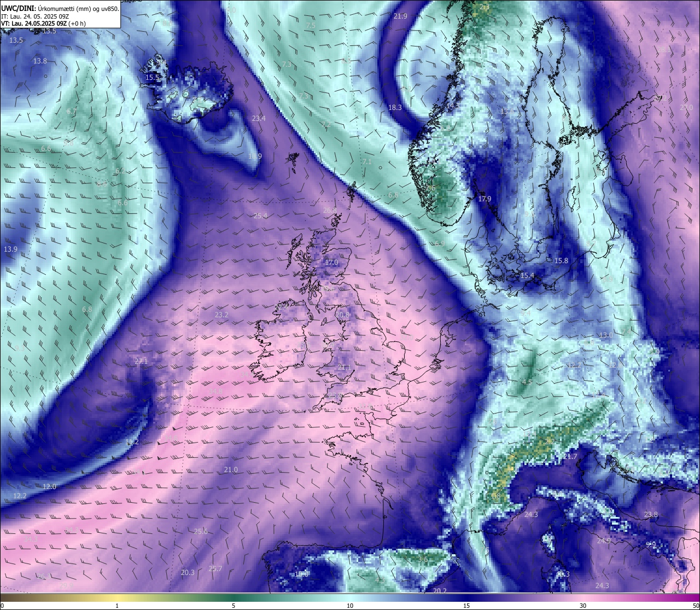Click the 7.1 value label in the Norwegian Sea
Screen dimensions: 700x610
click(x=367, y=162)
